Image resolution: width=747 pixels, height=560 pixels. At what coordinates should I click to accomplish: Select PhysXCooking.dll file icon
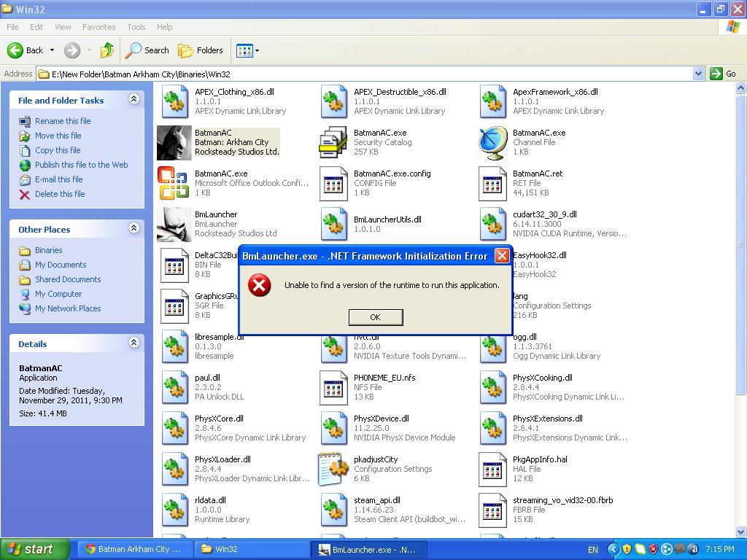tap(492, 388)
